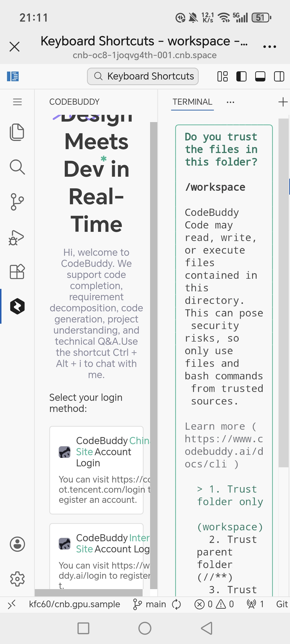Screen dimensions: 290x644
Task: Open the Search view icon
Action: click(17, 167)
